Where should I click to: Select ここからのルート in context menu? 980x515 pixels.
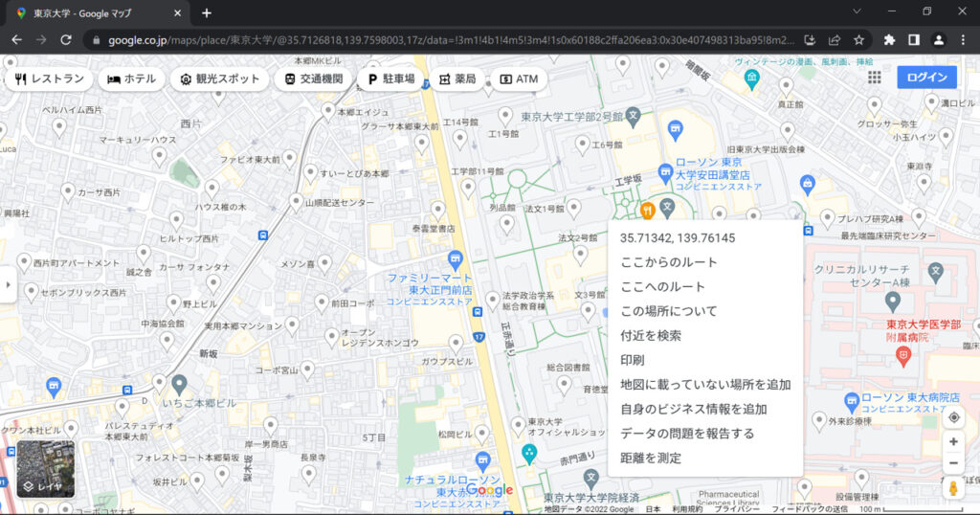[705, 262]
